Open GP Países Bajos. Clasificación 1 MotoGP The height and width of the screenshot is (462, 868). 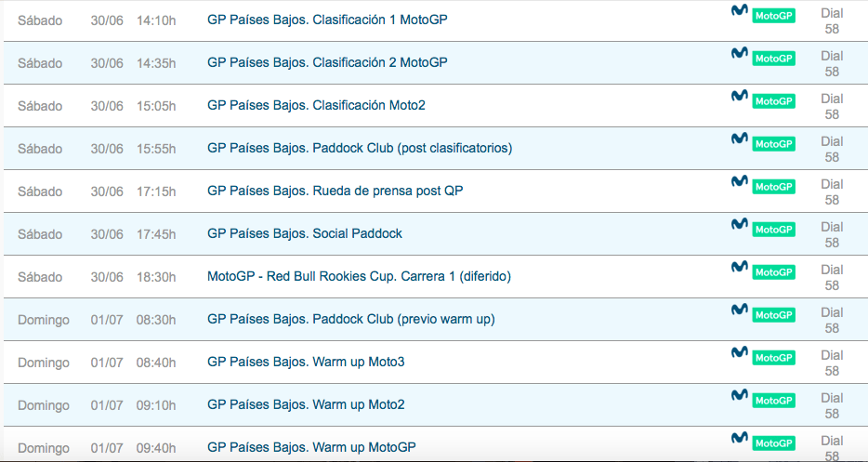click(x=327, y=20)
